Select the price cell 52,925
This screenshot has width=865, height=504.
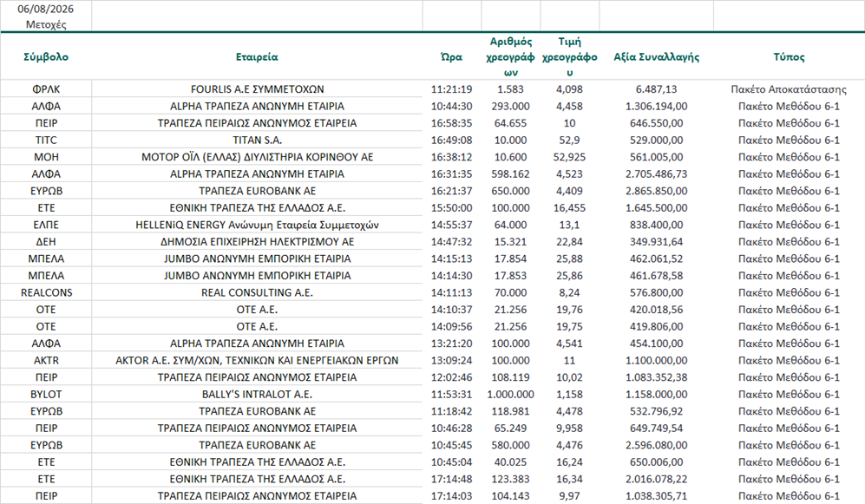pyautogui.click(x=569, y=157)
